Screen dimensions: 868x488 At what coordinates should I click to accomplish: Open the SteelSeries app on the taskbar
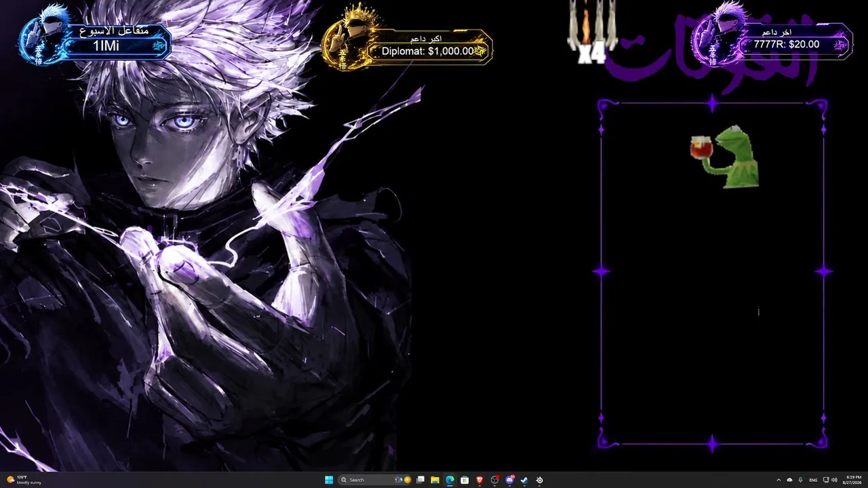[x=539, y=480]
